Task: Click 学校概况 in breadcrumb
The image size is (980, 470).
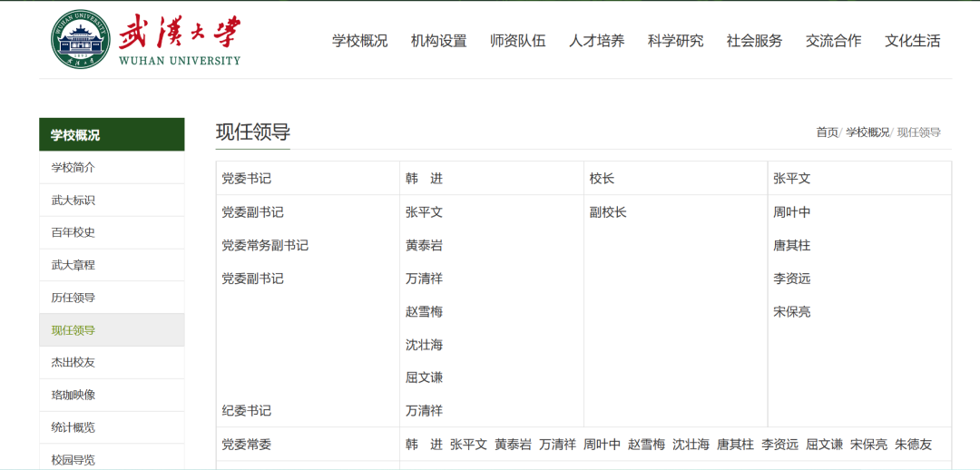Action: tap(867, 132)
